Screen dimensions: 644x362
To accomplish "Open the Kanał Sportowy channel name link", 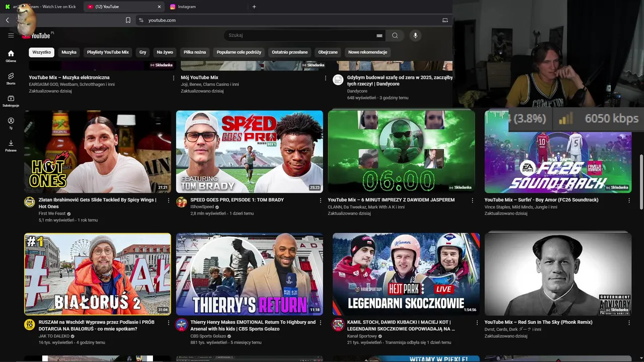I will point(362,336).
